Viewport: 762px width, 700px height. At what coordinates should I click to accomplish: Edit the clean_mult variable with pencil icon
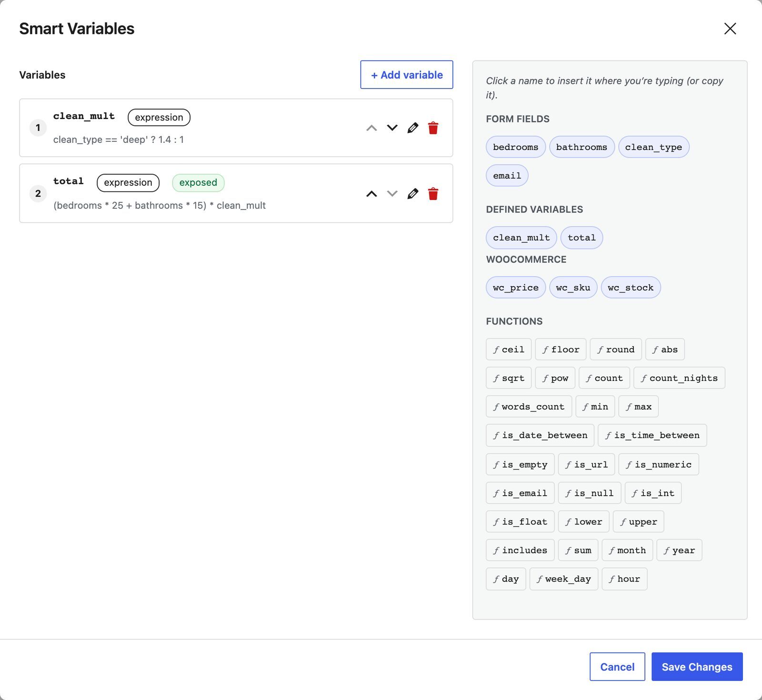point(413,128)
